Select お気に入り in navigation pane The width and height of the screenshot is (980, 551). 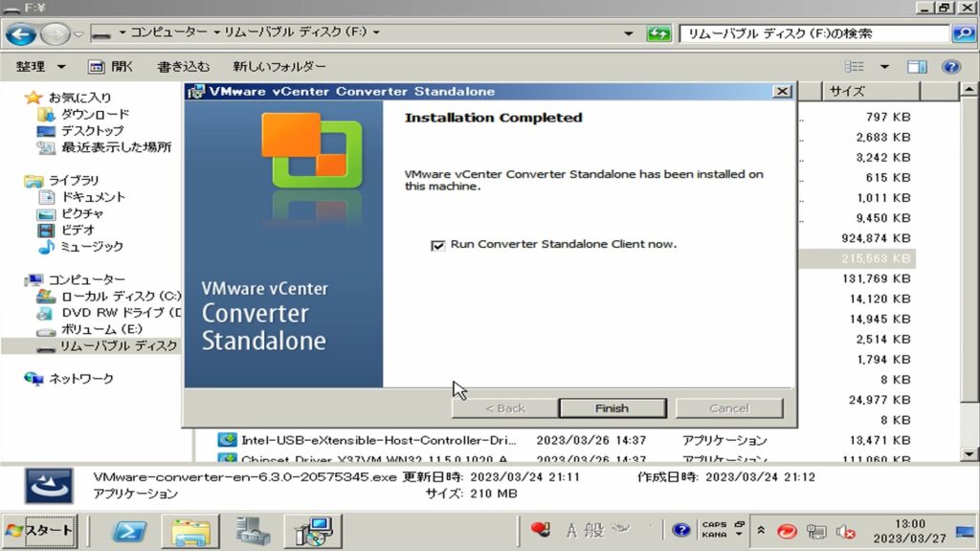(x=80, y=98)
